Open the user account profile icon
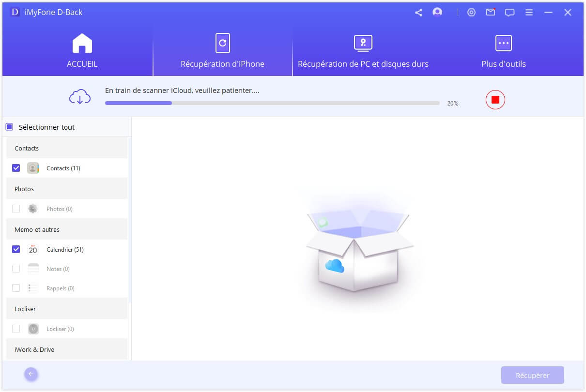Image resolution: width=586 pixels, height=392 pixels. point(437,13)
